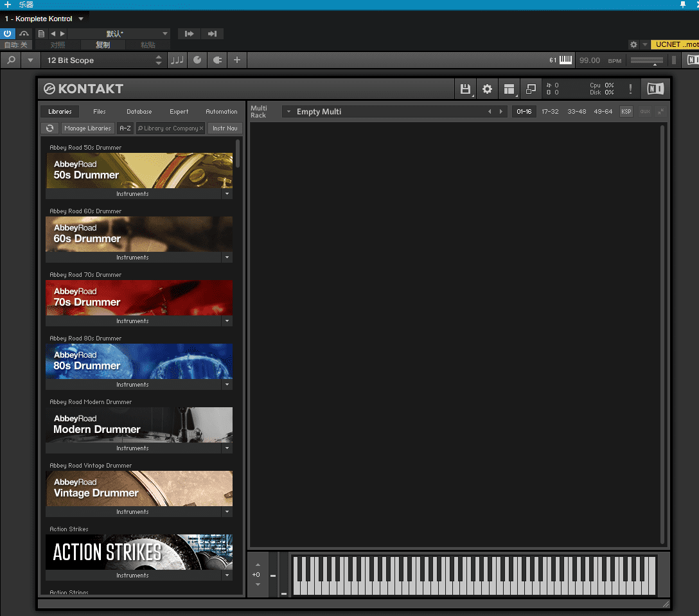Screen dimensions: 699x616
Task: Clear the library search with the x icon
Action: 201,128
